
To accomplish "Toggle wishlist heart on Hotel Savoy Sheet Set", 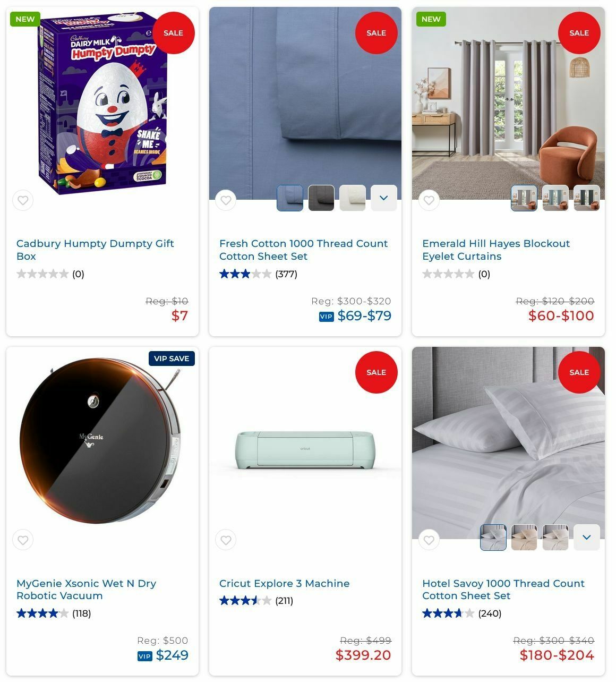I will (x=429, y=540).
